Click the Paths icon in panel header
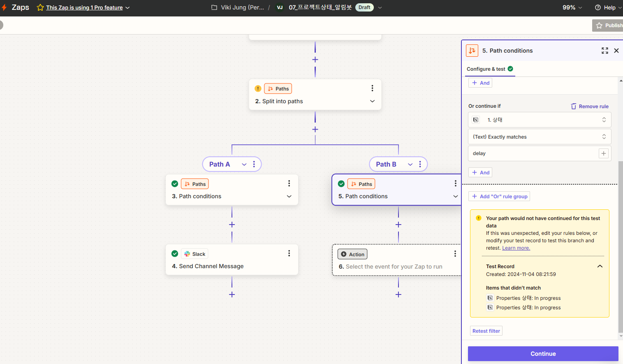 pyautogui.click(x=472, y=51)
